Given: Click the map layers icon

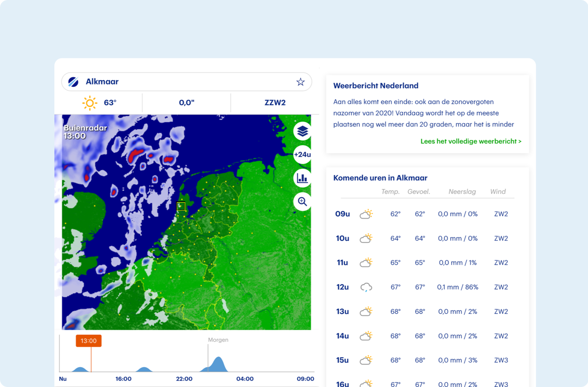Looking at the screenshot, I should [302, 131].
